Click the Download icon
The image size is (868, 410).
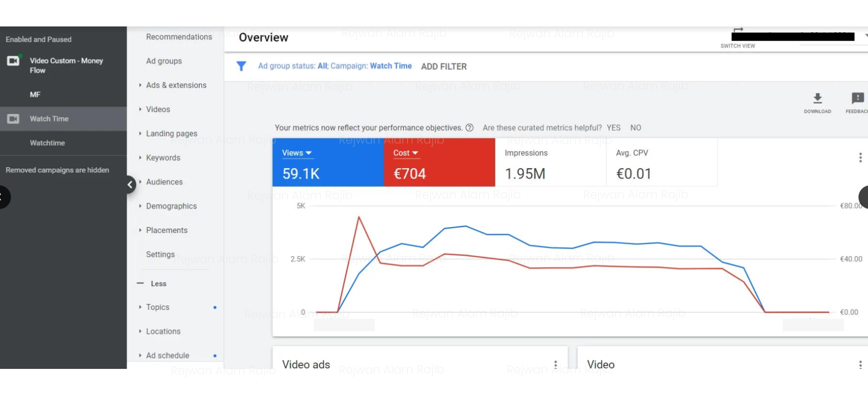[x=817, y=98]
